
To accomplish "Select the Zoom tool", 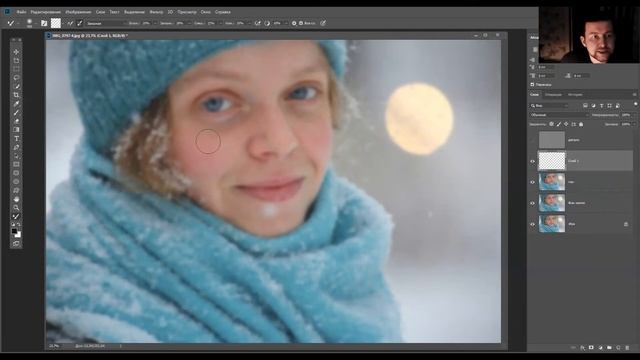I will 16,208.
